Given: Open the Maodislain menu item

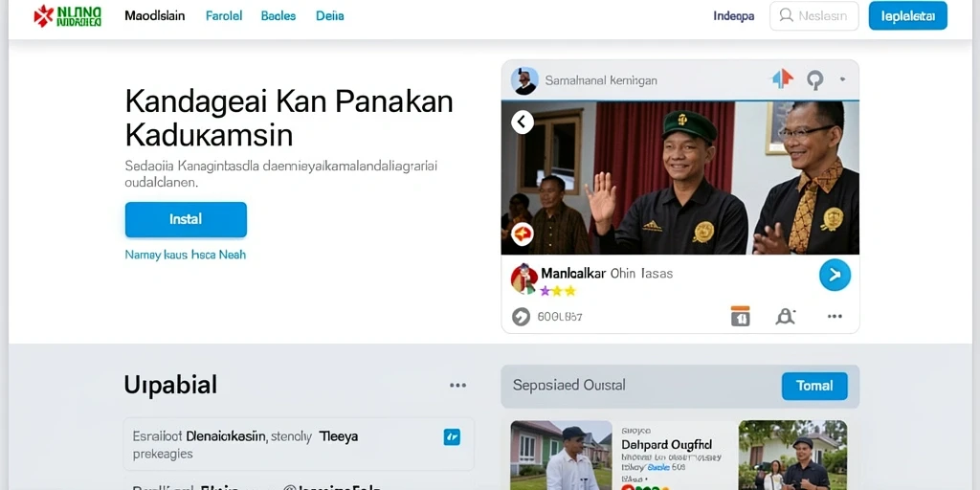Looking at the screenshot, I should click(154, 15).
